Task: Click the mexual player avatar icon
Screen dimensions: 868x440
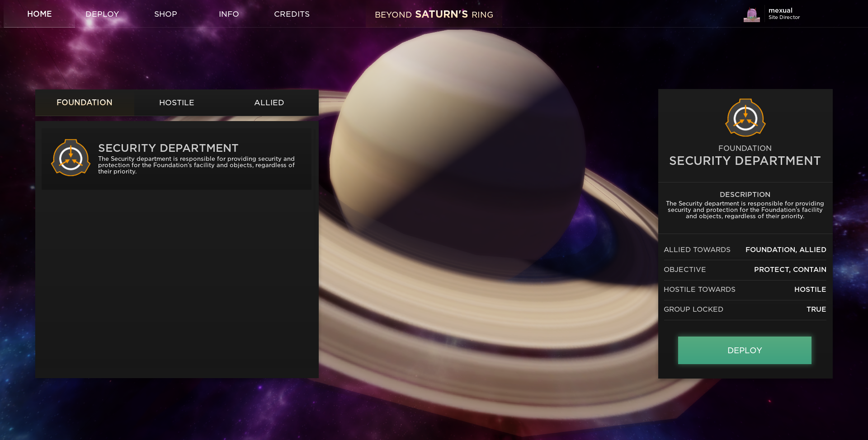Action: click(752, 15)
